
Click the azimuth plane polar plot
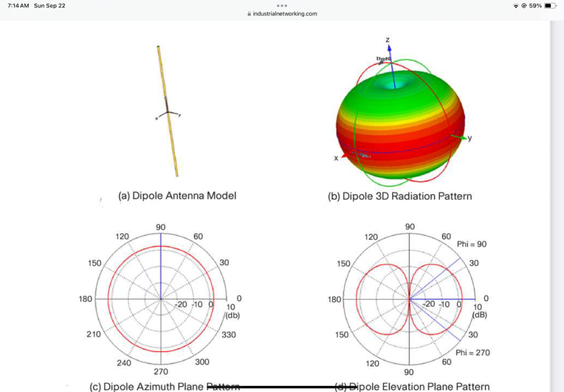coord(161,299)
